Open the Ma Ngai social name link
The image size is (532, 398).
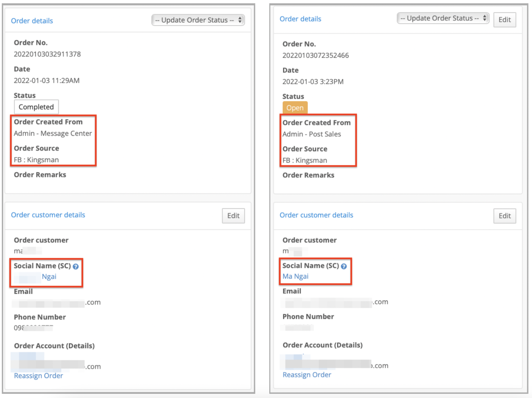click(296, 276)
